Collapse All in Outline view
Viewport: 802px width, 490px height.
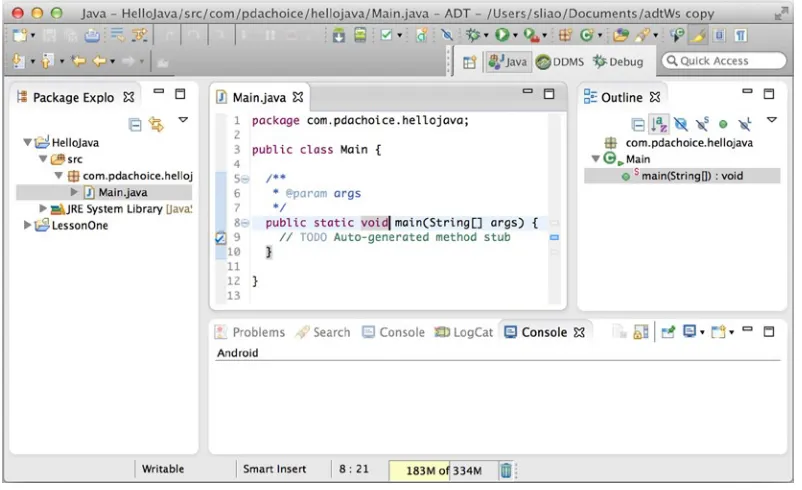click(638, 124)
